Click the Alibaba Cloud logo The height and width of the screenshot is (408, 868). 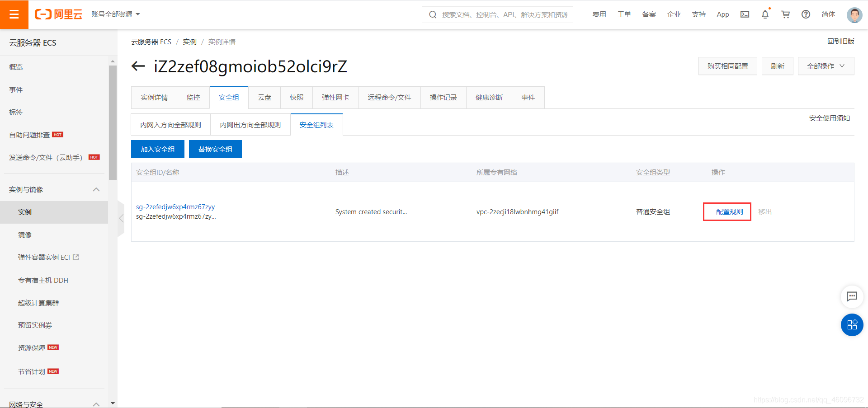[59, 14]
